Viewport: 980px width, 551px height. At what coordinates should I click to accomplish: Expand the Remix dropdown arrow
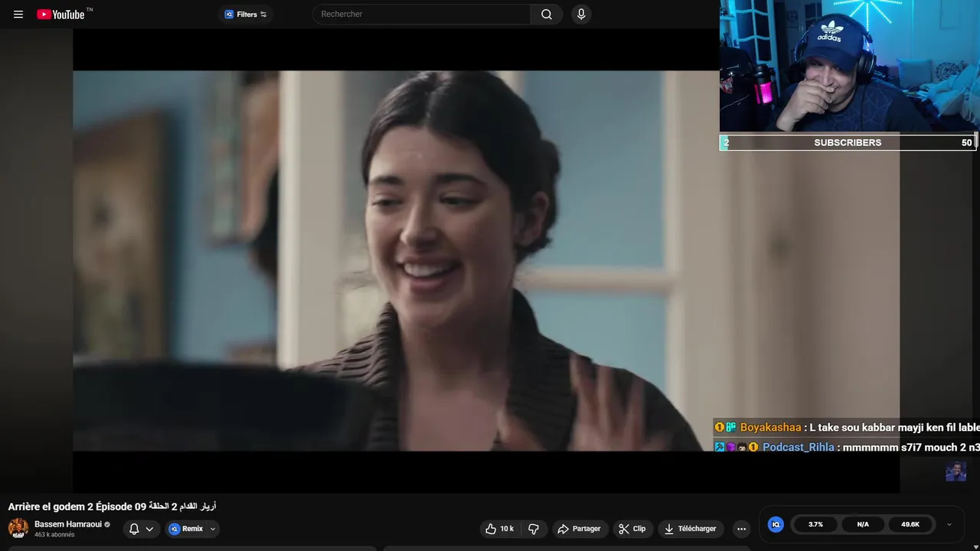(213, 529)
